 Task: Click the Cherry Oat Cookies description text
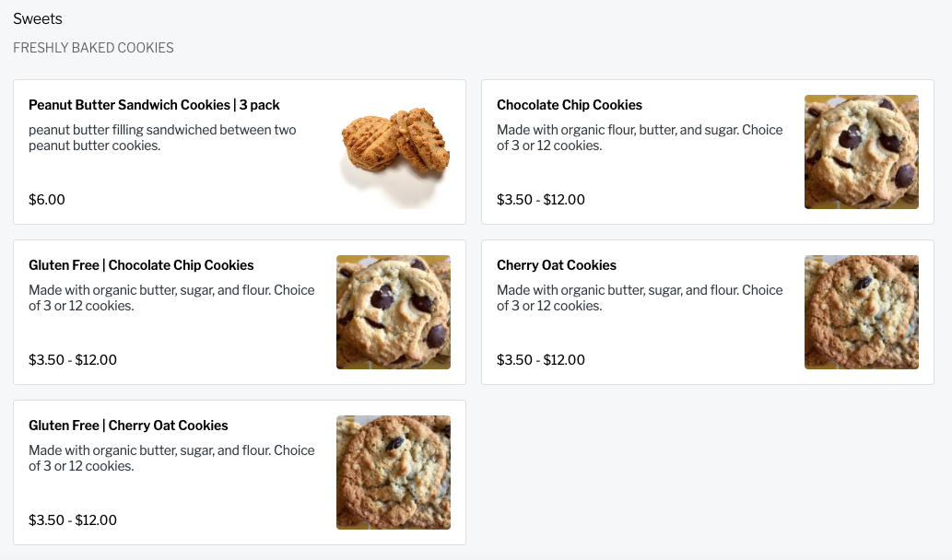pyautogui.click(x=639, y=297)
